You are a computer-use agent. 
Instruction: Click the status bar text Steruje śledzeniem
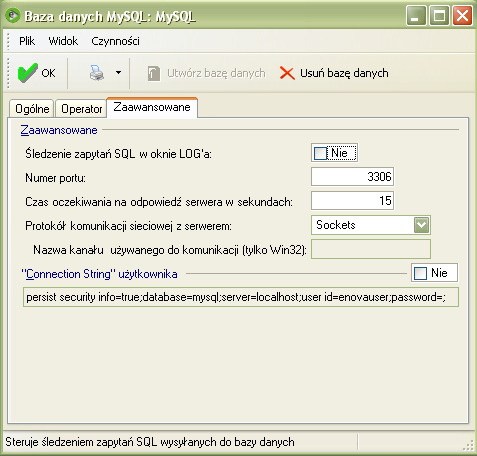point(150,442)
